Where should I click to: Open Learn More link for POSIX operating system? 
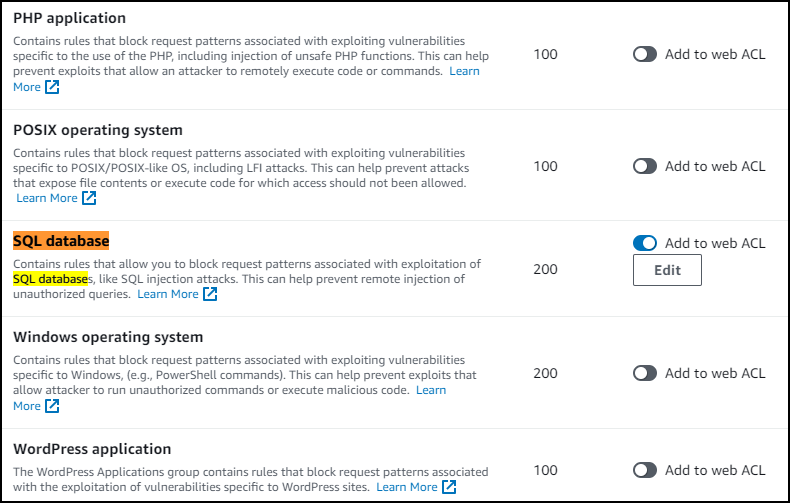point(47,198)
